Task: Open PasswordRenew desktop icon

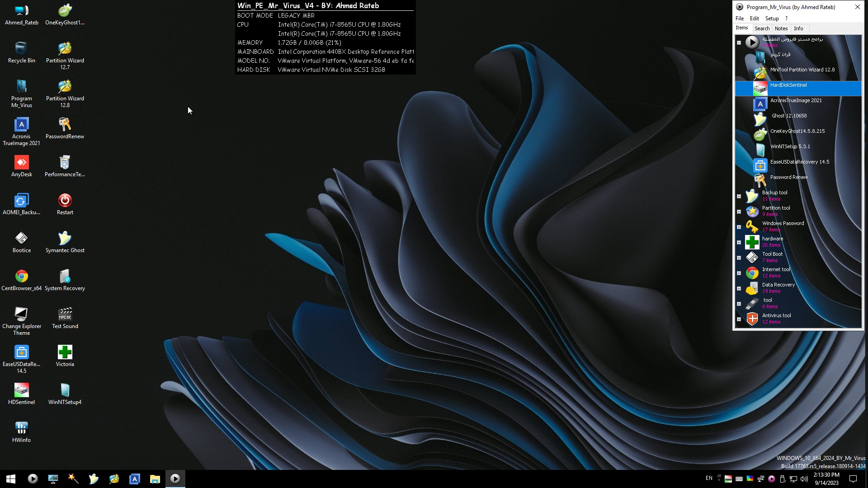Action: (x=65, y=129)
